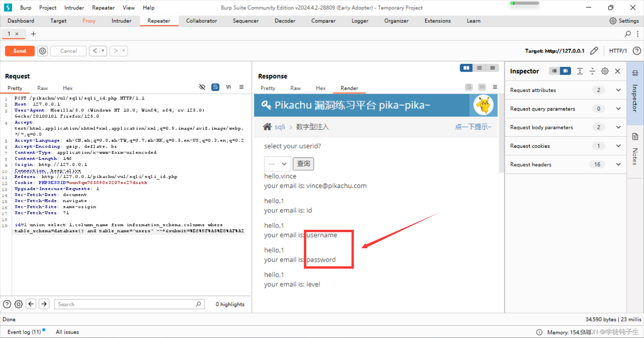
Task: Click the response pane vertical scrollbar
Action: tap(501, 134)
